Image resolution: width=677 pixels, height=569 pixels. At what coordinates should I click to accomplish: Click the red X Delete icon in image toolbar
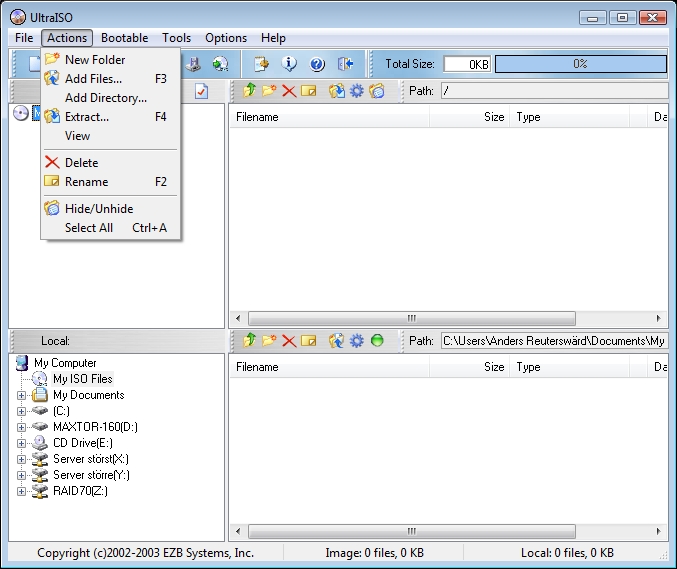[x=289, y=91]
